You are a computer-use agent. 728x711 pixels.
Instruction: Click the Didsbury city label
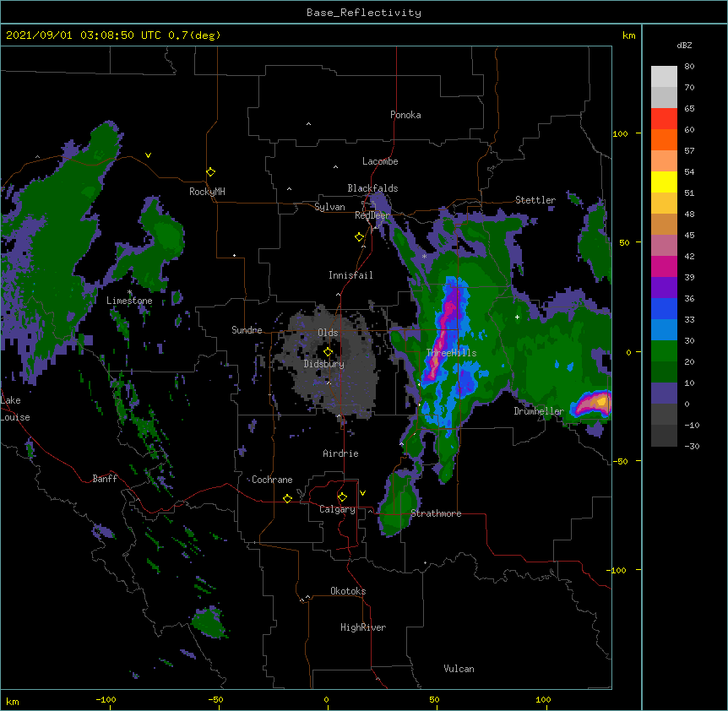pos(324,364)
